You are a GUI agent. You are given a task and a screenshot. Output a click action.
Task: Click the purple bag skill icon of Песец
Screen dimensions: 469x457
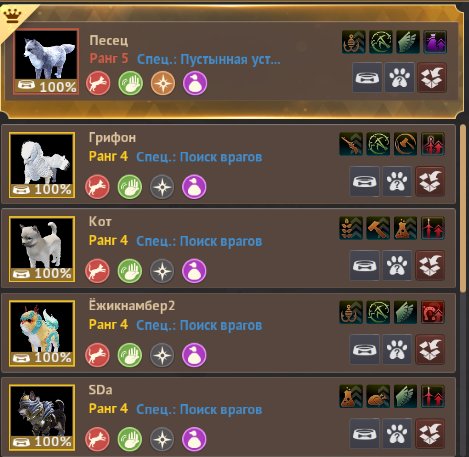coord(435,42)
